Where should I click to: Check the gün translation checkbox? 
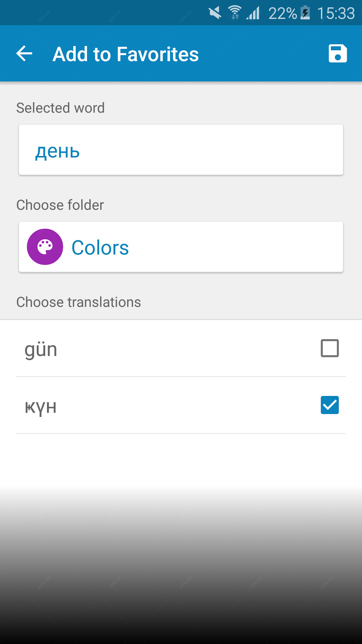[330, 348]
